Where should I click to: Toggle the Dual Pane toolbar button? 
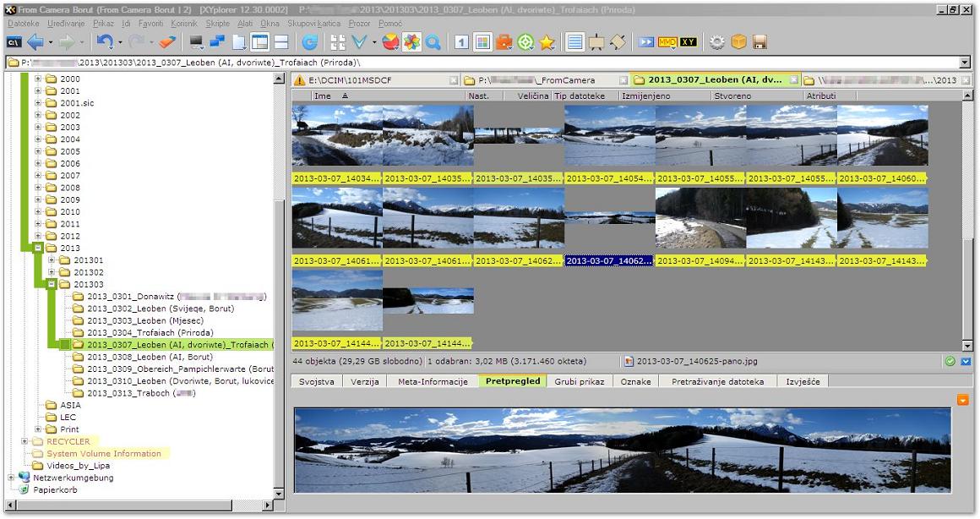tap(281, 41)
